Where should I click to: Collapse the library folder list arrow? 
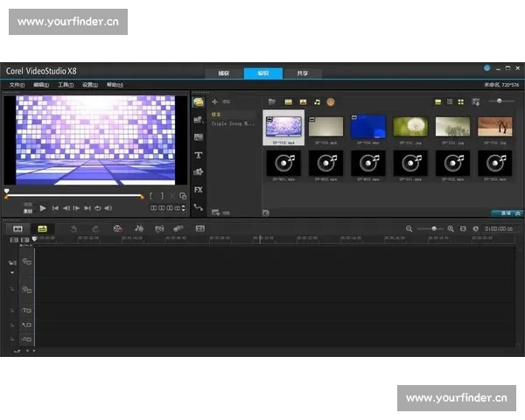coord(265,213)
